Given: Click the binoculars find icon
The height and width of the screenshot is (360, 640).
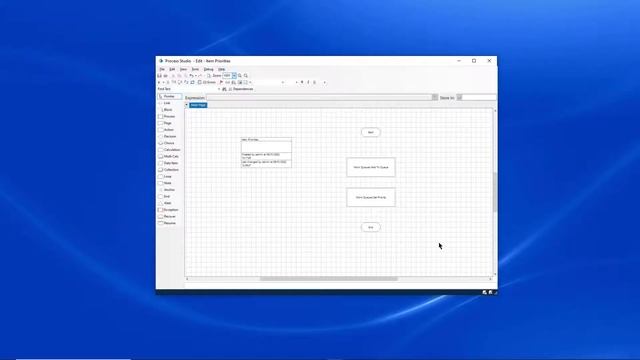Looking at the screenshot, I should (x=224, y=89).
